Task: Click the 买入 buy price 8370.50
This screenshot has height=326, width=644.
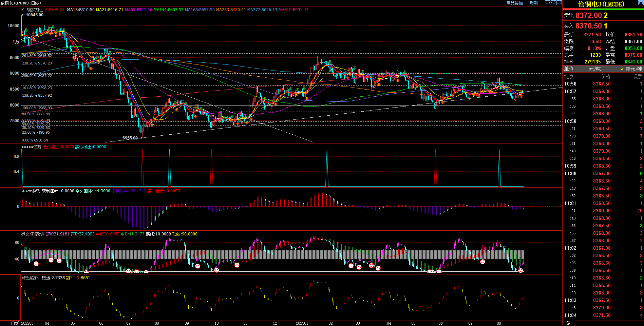Action: pyautogui.click(x=589, y=26)
